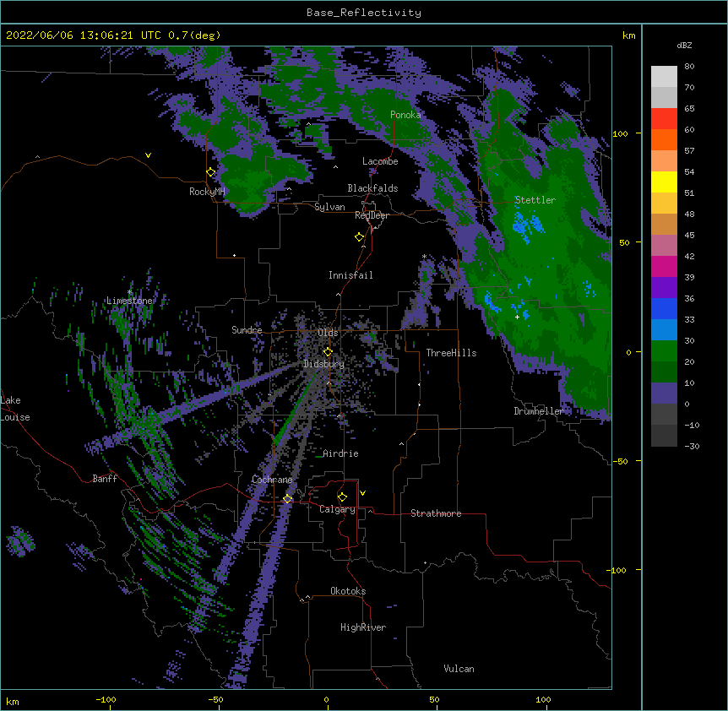728x711 pixels.
Task: Click the Airdrie city label
Action: [x=341, y=453]
